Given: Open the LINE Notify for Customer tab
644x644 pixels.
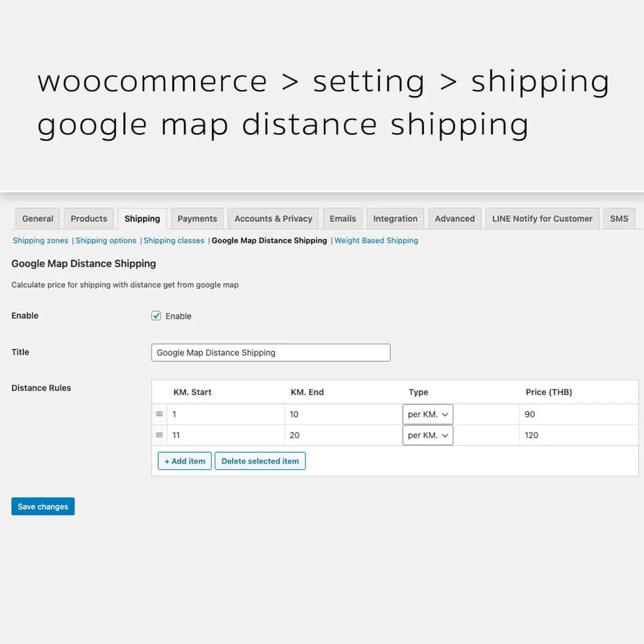Looking at the screenshot, I should 542,219.
